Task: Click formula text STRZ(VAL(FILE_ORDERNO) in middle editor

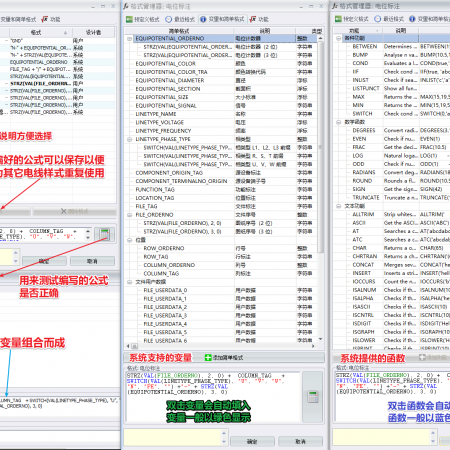Action: pos(163,376)
